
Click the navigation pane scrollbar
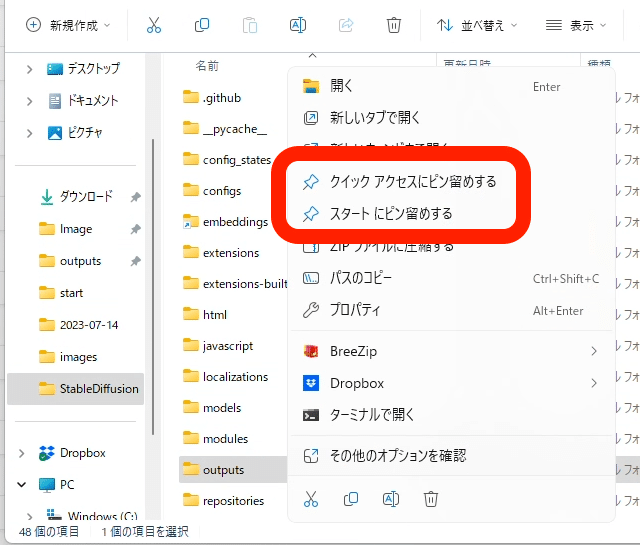pyautogui.click(x=153, y=287)
